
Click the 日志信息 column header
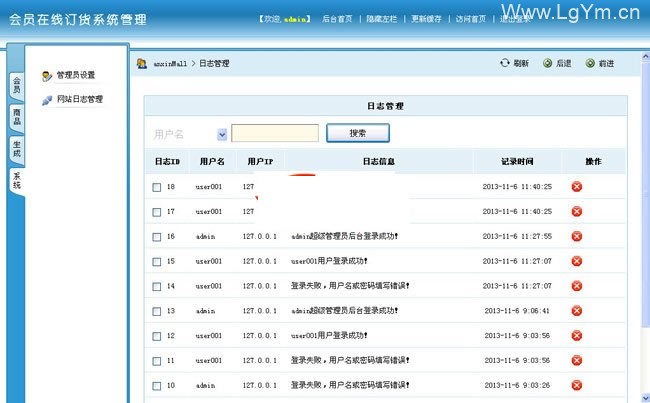pyautogui.click(x=378, y=162)
